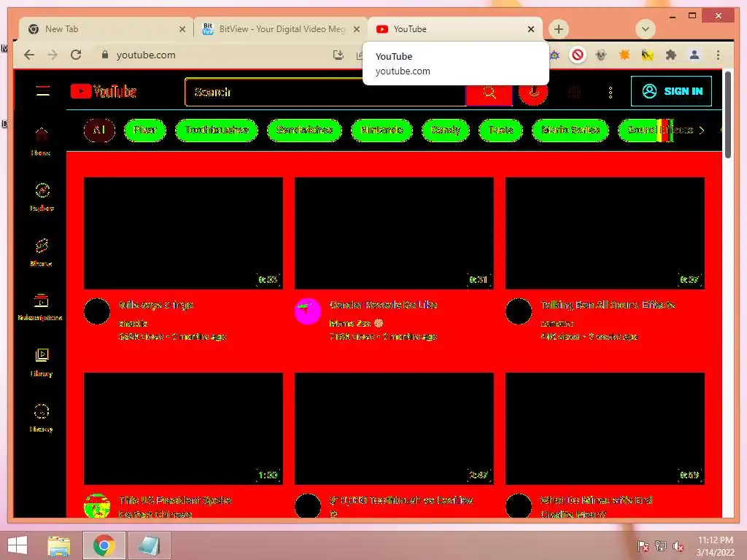The image size is (747, 560).
Task: Open Library in the sidebar
Action: (42, 363)
